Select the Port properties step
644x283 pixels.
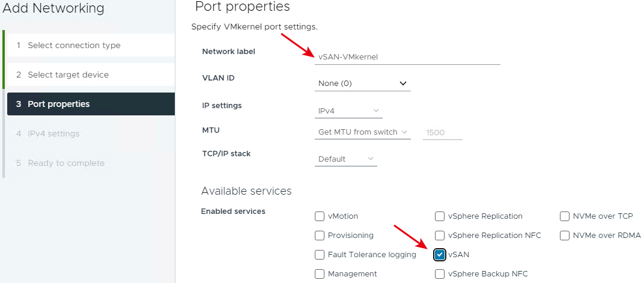tap(58, 104)
